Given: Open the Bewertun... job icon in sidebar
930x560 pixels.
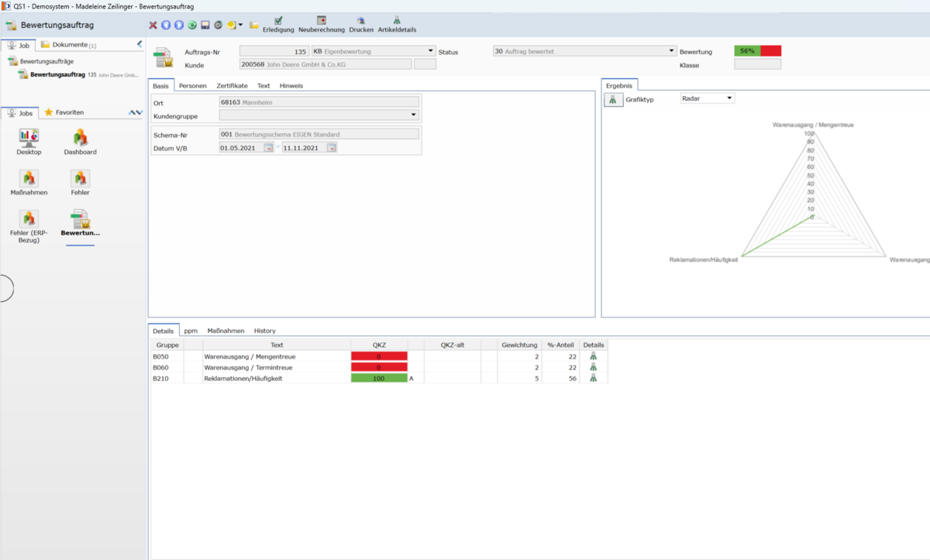Looking at the screenshot, I should (80, 223).
